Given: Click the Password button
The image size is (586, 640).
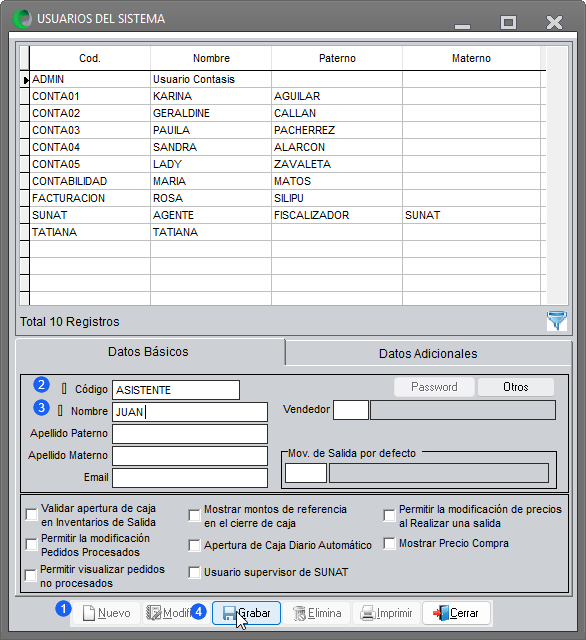Looking at the screenshot, I should [434, 387].
